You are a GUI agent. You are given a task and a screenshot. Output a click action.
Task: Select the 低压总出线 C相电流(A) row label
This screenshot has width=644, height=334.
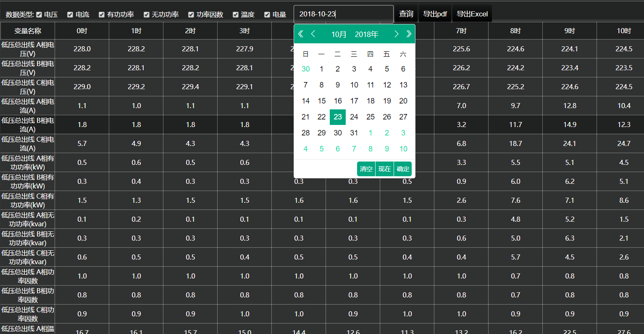click(x=28, y=143)
